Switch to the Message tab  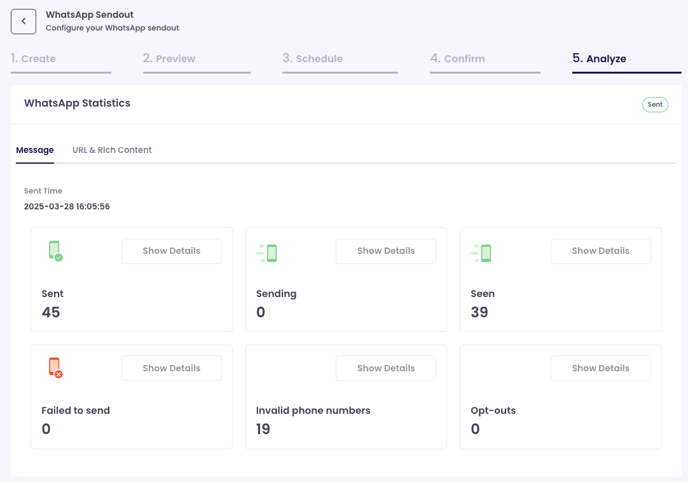[x=35, y=150]
